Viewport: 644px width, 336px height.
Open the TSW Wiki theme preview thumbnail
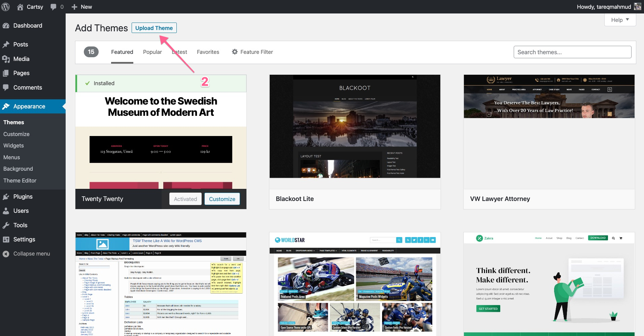point(161,284)
